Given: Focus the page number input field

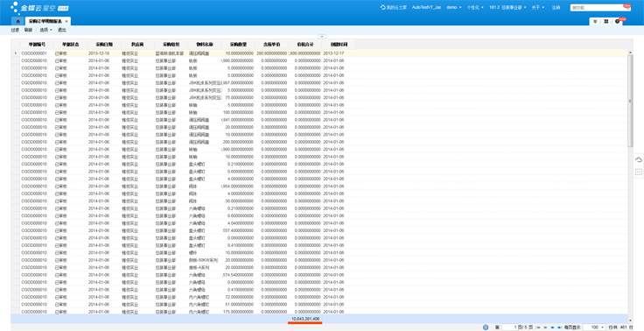Looking at the screenshot, I should pos(511,327).
